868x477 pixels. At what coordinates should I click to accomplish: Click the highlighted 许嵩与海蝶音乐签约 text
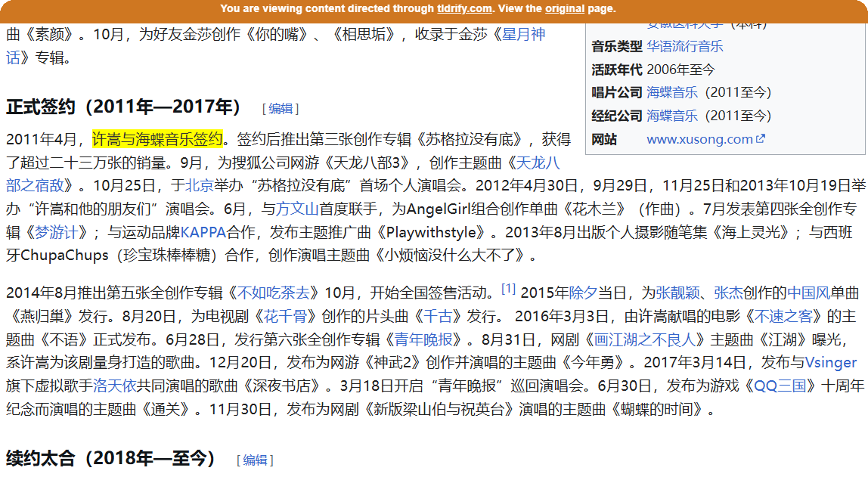click(x=157, y=139)
